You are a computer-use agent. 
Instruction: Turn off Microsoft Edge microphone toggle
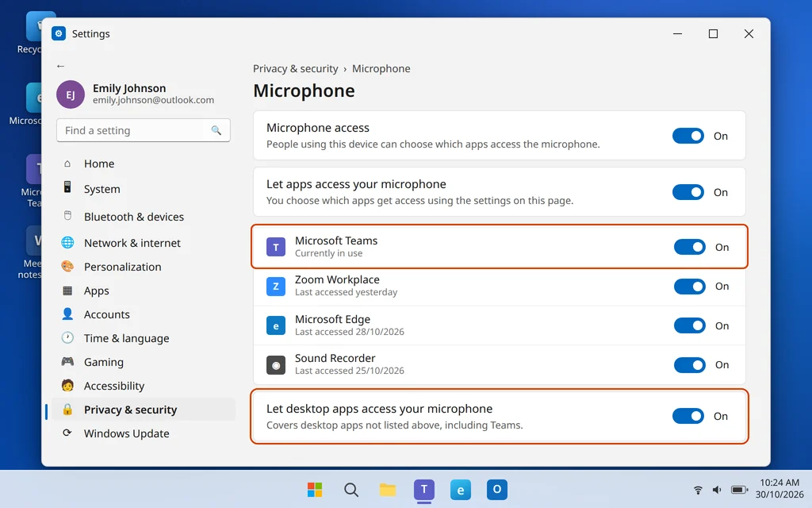[689, 325]
